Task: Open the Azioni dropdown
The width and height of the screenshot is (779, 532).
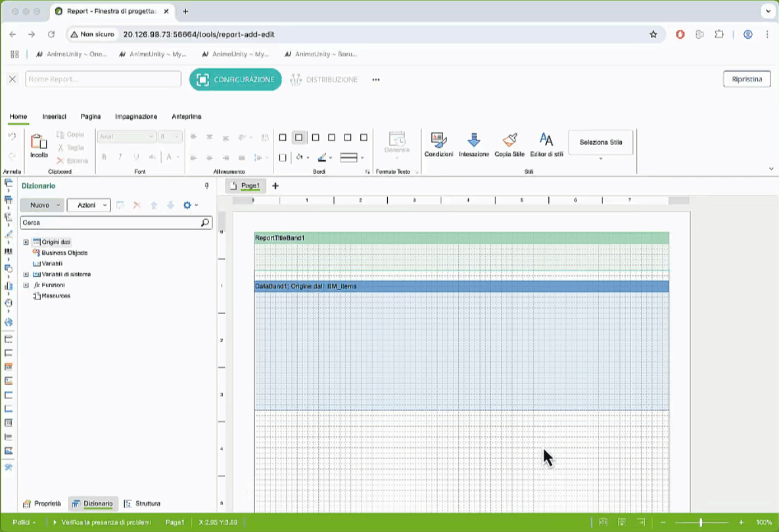Action: (x=89, y=205)
